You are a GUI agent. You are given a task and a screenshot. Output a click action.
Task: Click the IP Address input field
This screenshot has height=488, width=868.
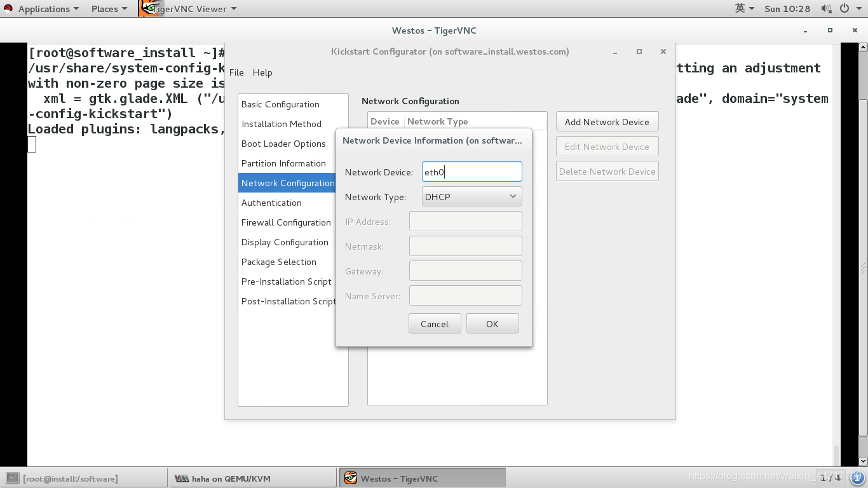[466, 222]
